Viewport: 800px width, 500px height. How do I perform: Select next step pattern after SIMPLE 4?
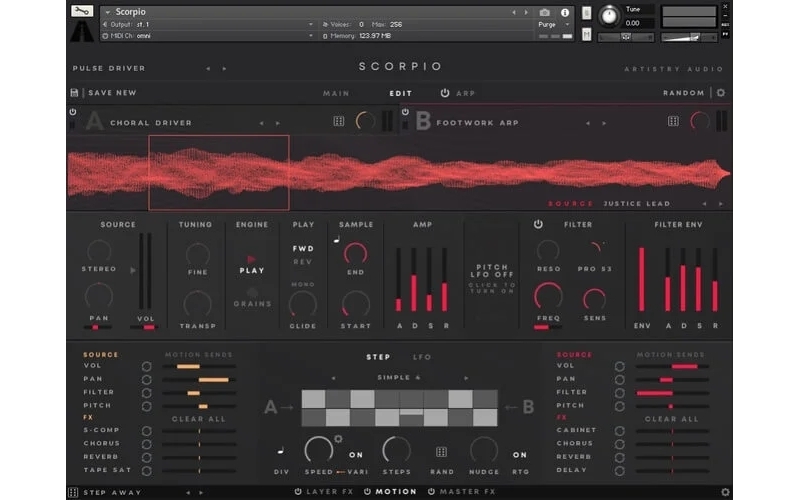point(466,378)
